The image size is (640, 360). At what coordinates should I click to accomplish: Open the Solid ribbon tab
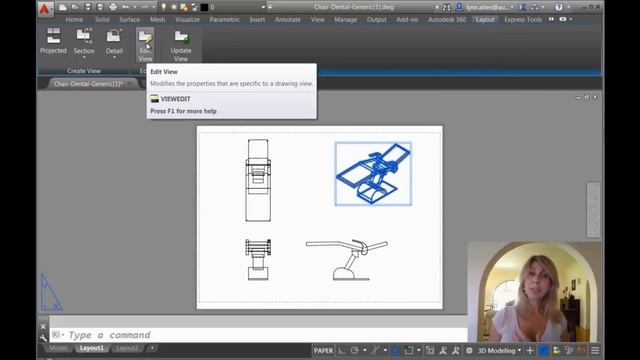102,20
